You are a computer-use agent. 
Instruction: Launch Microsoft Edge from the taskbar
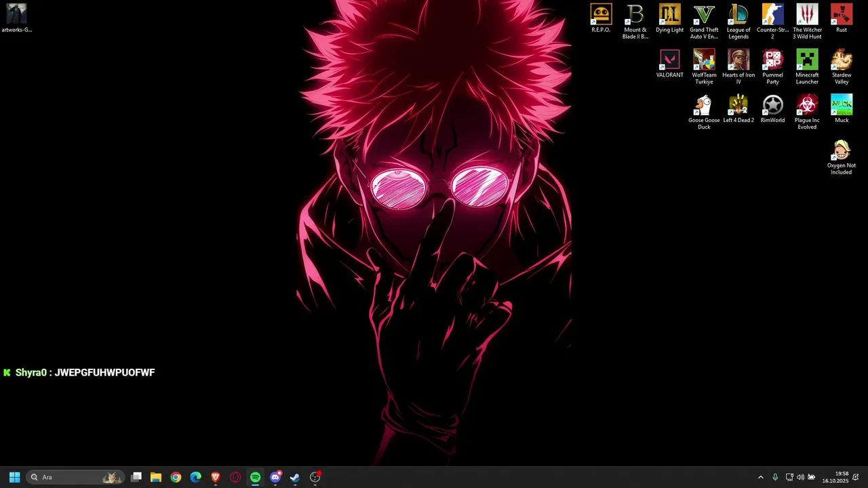[x=196, y=477]
